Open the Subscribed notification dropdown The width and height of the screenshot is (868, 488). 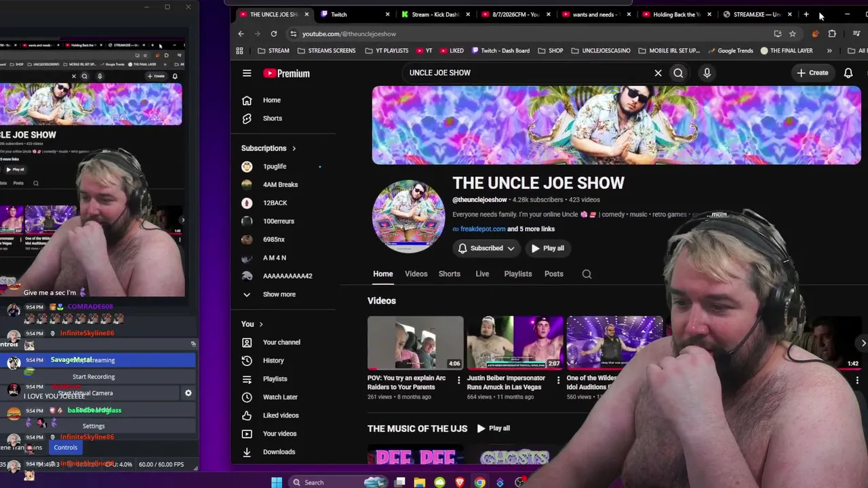(x=486, y=248)
